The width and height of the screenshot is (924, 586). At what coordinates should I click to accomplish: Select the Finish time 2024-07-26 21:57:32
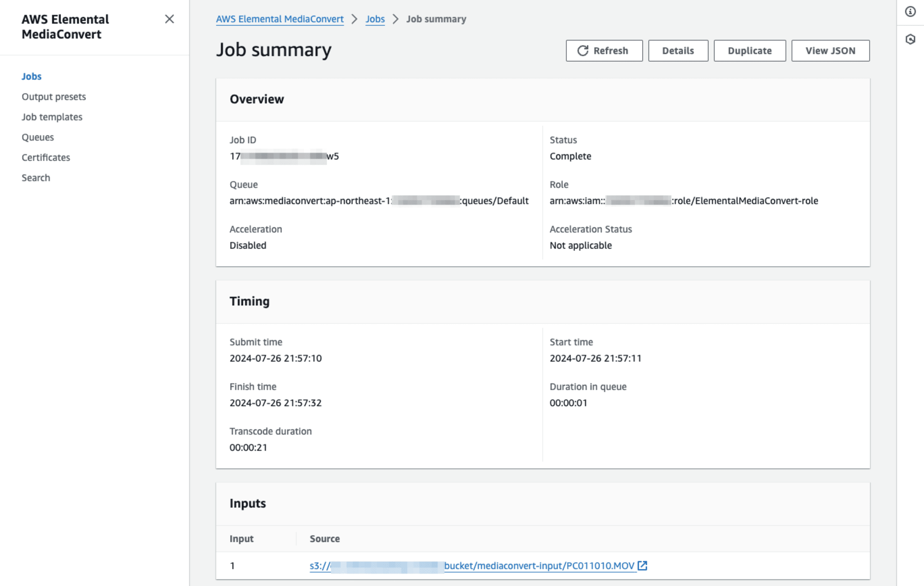point(275,403)
